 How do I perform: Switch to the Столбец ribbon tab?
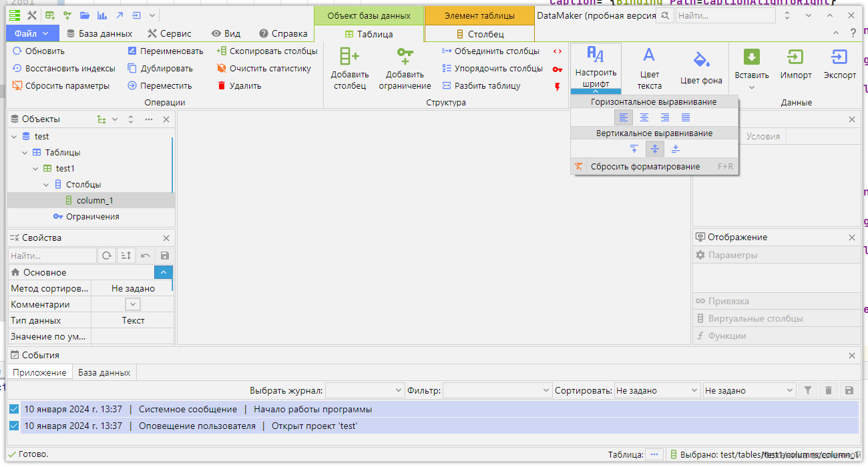click(479, 34)
